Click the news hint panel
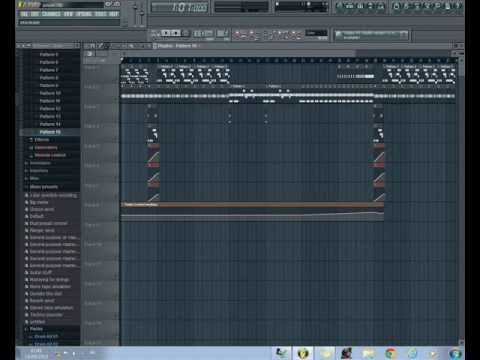Image resolution: width=480 pixels, height=360 pixels. point(372,35)
